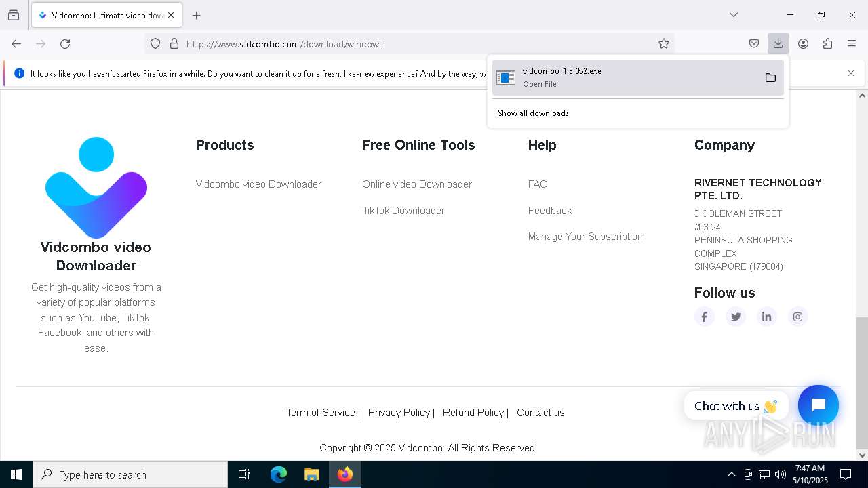Open Term of Service page
Screen dimensions: 868x488
(320, 413)
